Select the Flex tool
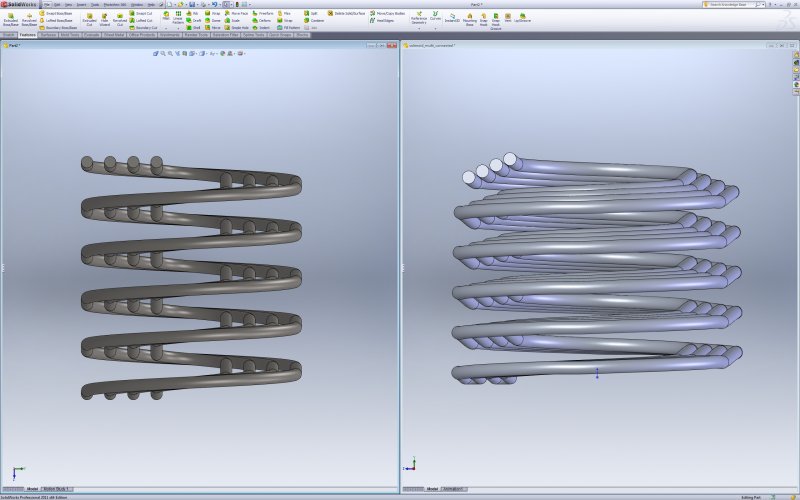The height and width of the screenshot is (500, 800). [x=284, y=13]
